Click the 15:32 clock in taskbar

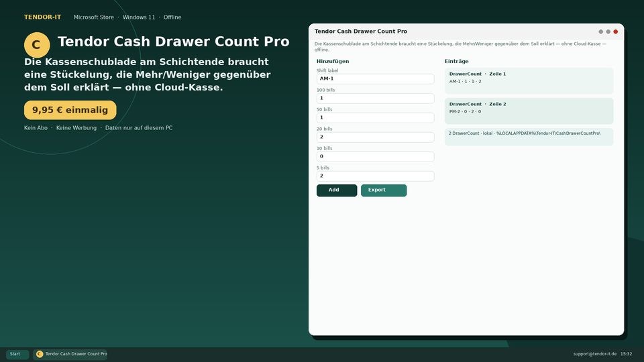(x=627, y=354)
